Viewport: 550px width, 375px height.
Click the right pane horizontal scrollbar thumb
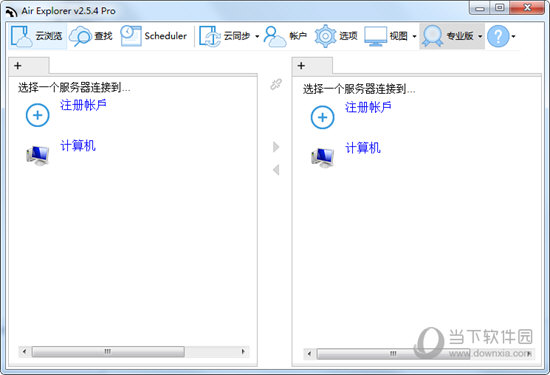point(393,354)
